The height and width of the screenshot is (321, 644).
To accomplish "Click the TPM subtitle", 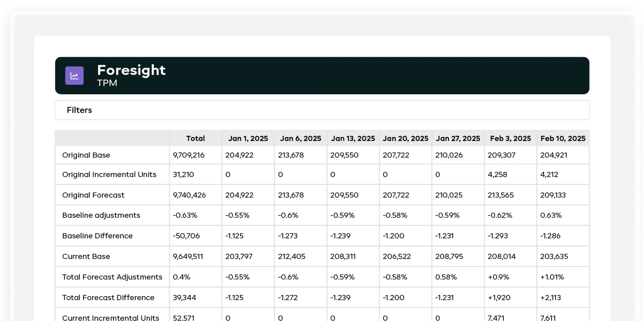I will pyautogui.click(x=107, y=83).
